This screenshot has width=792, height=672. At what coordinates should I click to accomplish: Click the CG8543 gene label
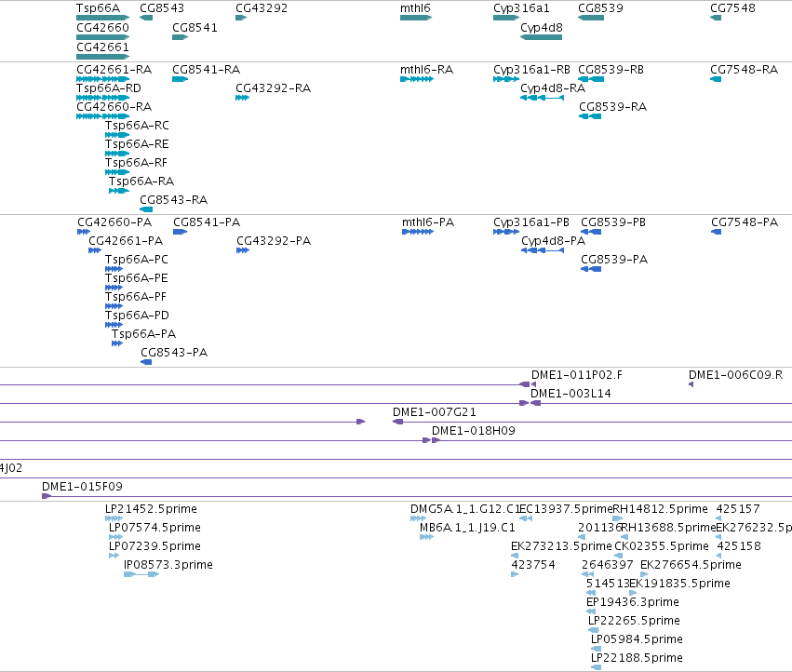162,8
